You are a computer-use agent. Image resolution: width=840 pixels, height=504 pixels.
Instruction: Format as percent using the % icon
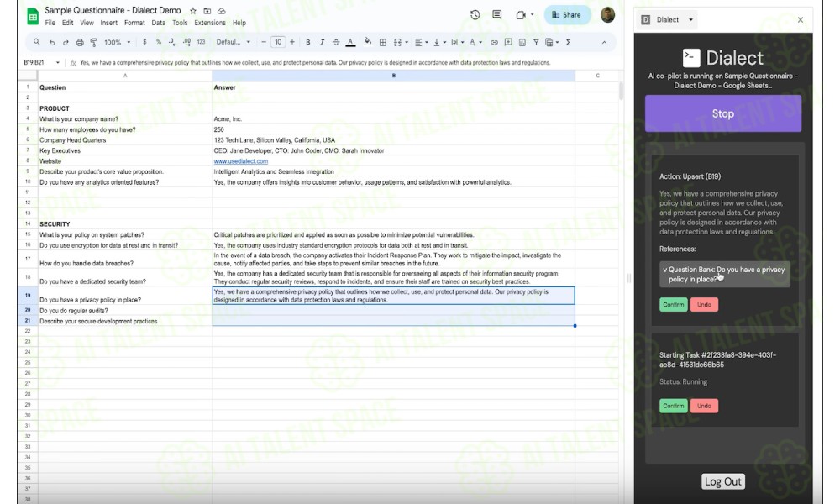pyautogui.click(x=159, y=42)
